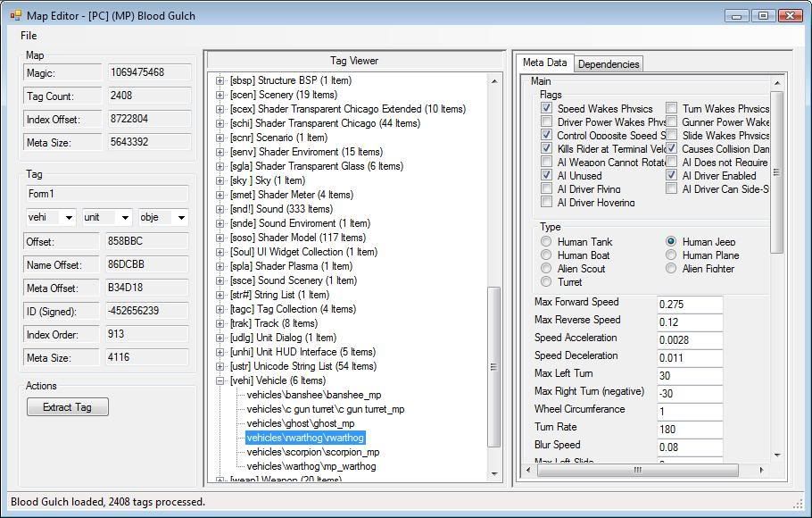The image size is (812, 518).
Task: Click the highlighted vehicles\rwarthog\rwarthog item
Action: 305,438
